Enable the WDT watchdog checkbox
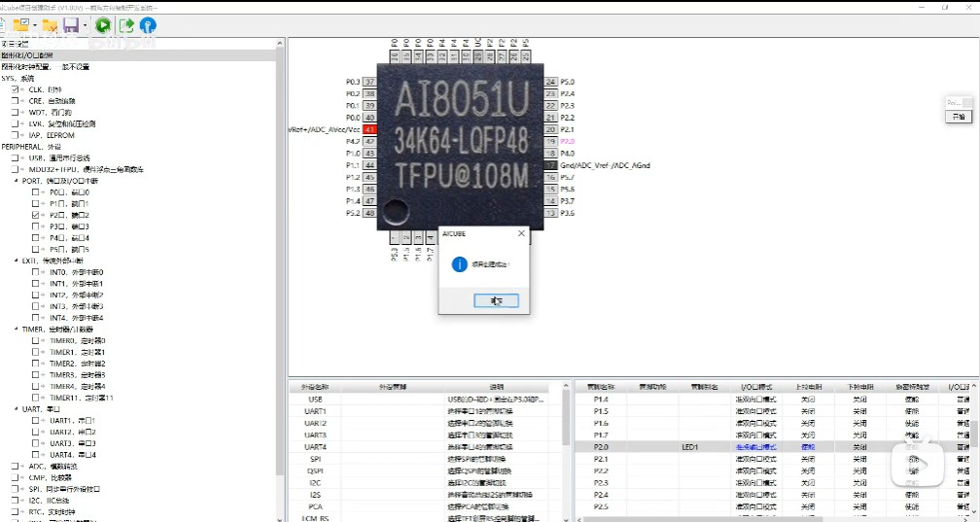 click(x=16, y=113)
